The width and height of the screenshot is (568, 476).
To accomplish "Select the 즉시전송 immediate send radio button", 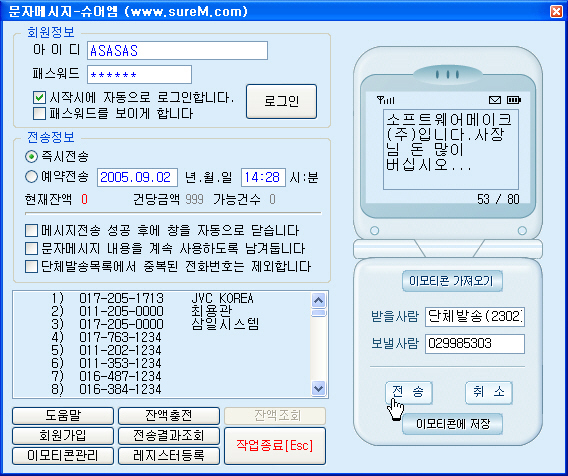I will tap(32, 157).
